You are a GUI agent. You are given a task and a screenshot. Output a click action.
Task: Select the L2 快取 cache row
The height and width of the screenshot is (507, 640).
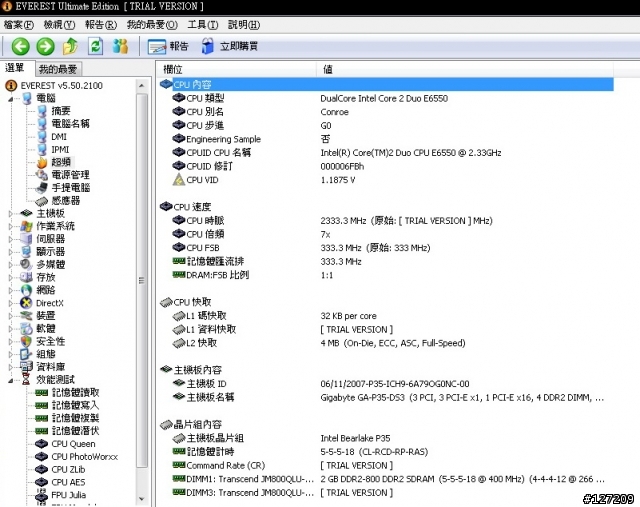point(386,343)
